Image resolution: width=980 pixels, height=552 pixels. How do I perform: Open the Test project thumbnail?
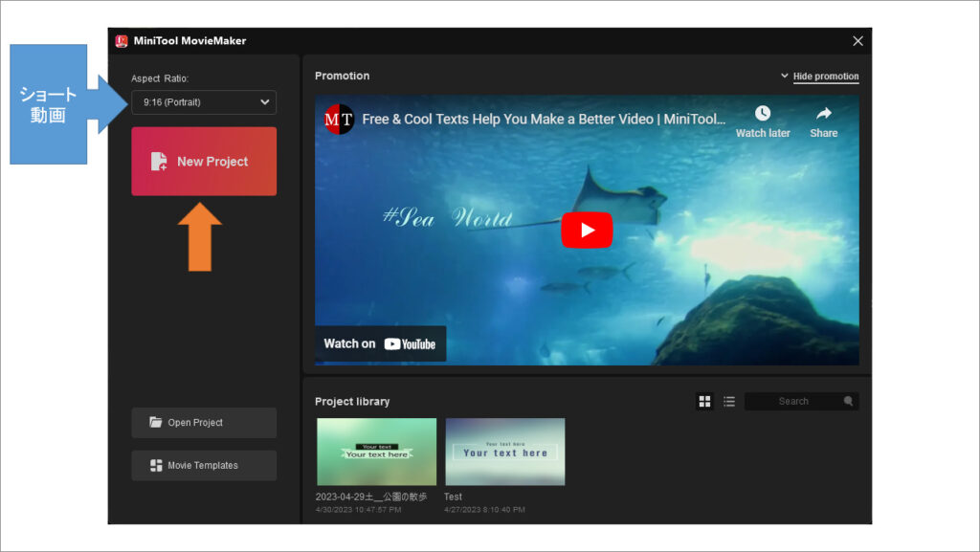click(x=504, y=451)
